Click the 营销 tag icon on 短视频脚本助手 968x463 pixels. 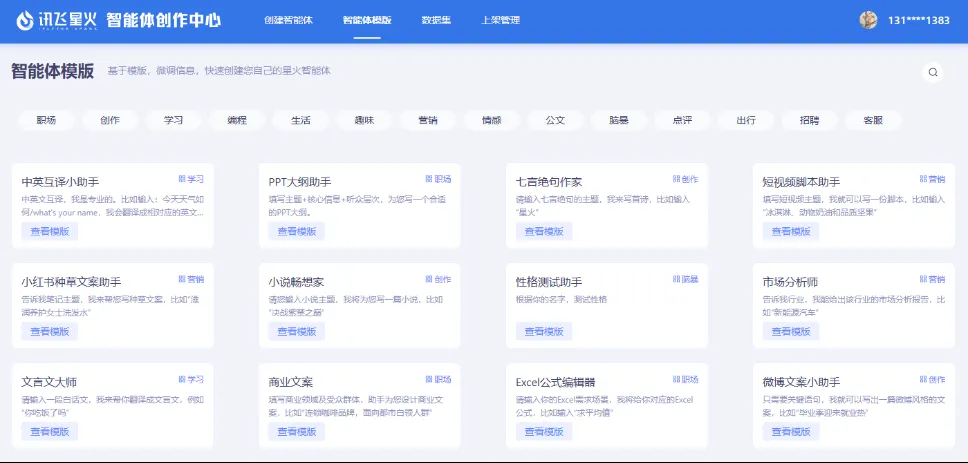[x=923, y=180]
